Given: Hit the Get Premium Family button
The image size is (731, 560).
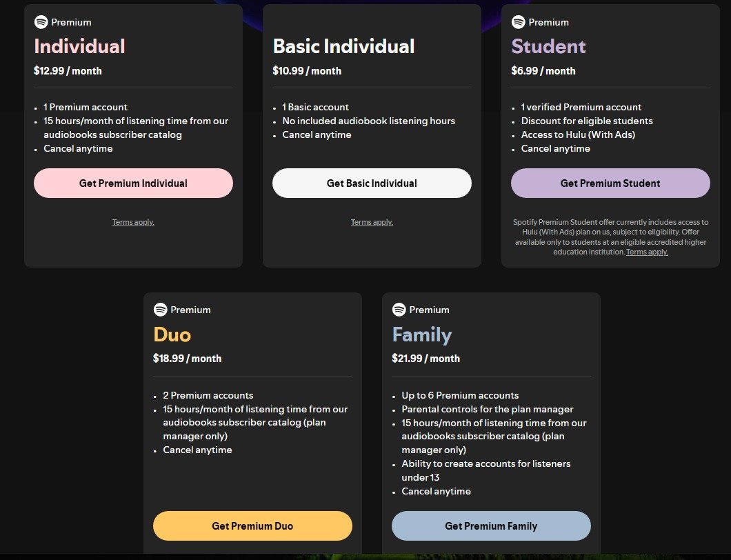Looking at the screenshot, I should click(x=491, y=526).
